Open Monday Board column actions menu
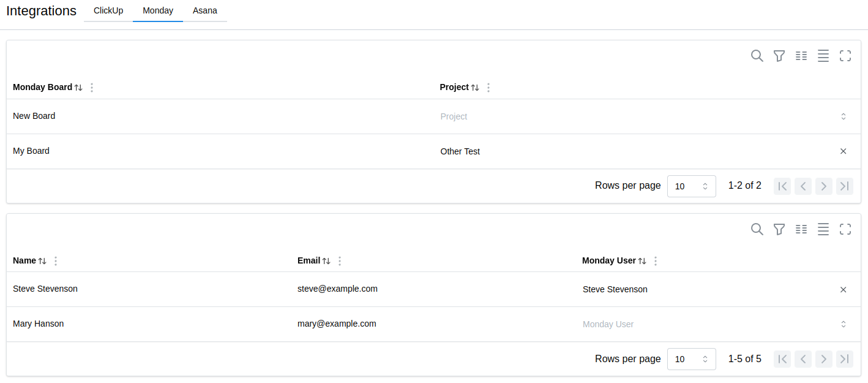The image size is (868, 383). (92, 88)
